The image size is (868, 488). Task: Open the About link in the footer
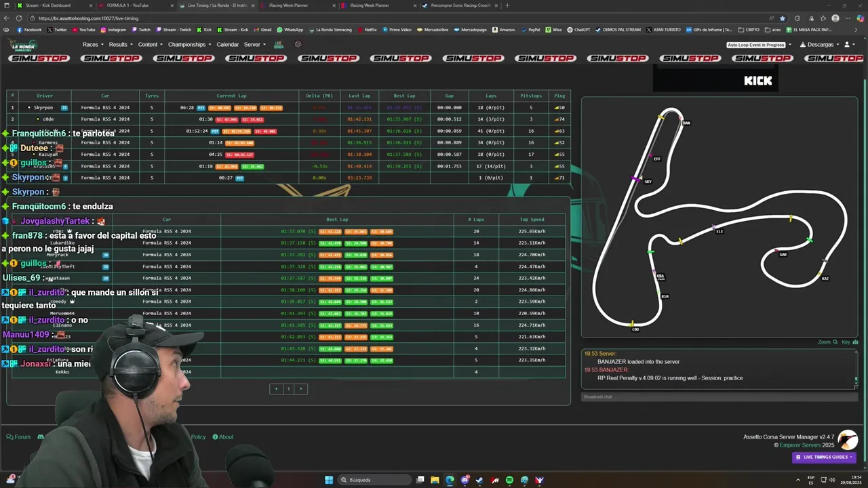[x=223, y=437]
